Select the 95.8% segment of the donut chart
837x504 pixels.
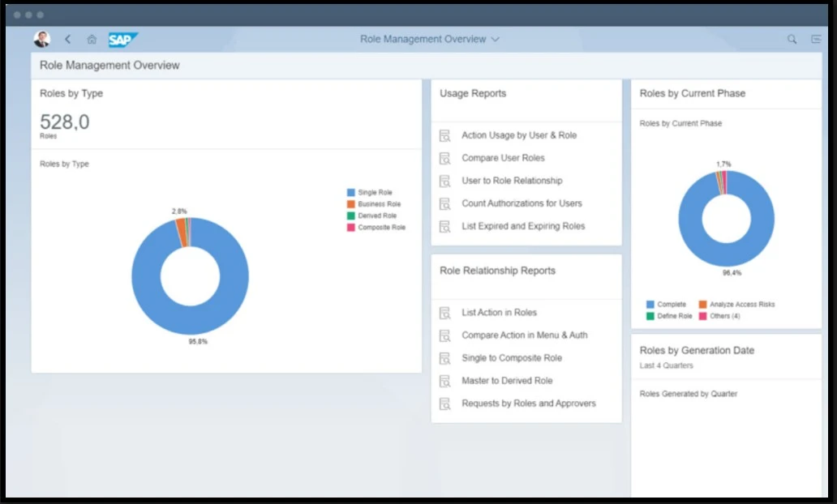coord(190,320)
